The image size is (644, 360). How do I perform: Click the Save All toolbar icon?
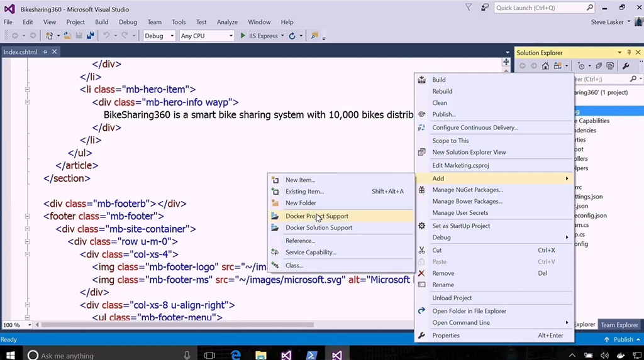[90, 36]
